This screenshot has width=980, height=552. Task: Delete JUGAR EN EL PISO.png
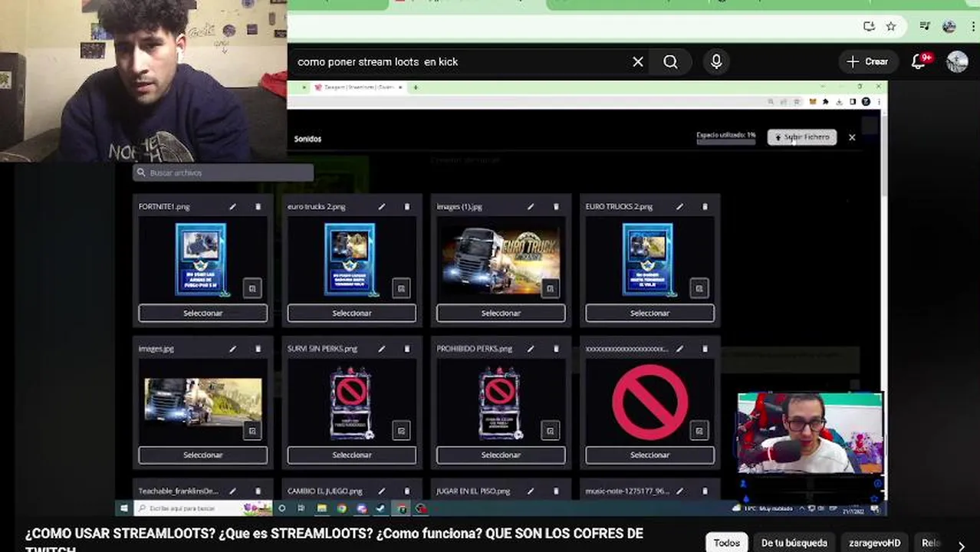tap(556, 491)
